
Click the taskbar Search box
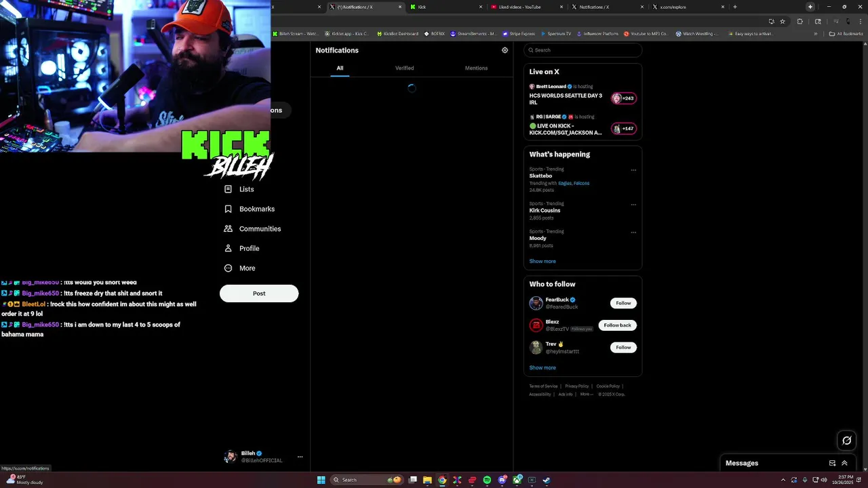point(367,480)
